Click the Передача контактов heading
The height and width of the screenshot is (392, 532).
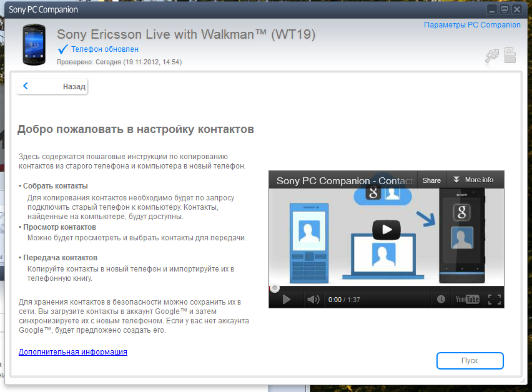(60, 258)
